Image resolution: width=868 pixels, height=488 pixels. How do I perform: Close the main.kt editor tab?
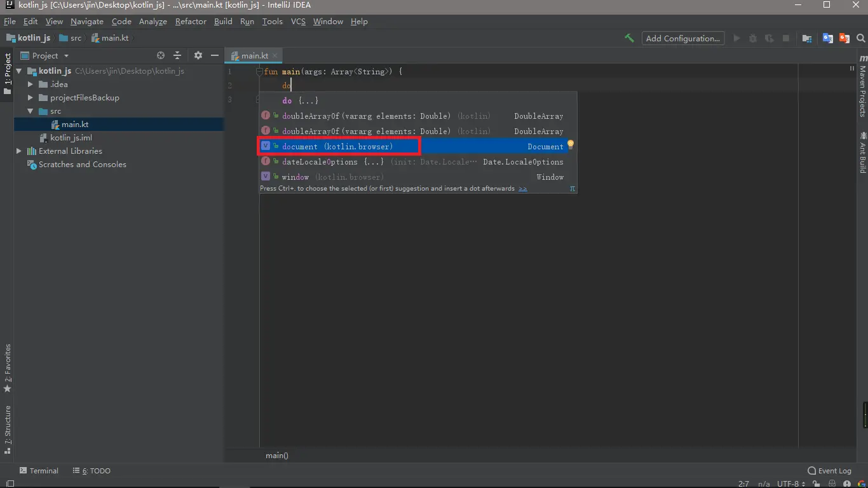point(276,56)
